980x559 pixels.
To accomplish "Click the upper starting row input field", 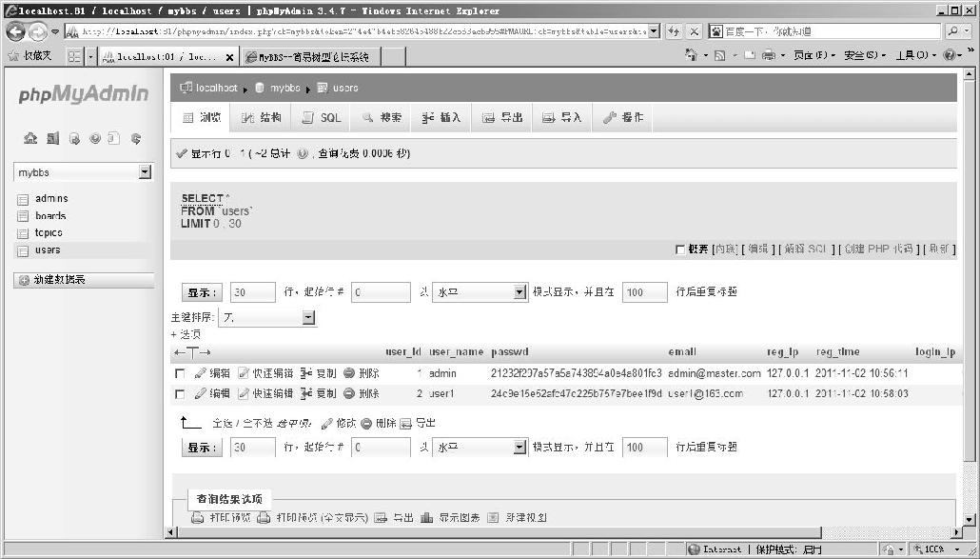I will (381, 292).
